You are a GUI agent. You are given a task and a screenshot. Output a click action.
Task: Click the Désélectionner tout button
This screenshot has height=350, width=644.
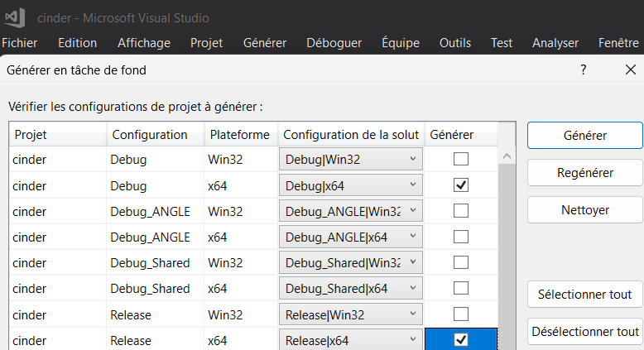[x=585, y=332]
